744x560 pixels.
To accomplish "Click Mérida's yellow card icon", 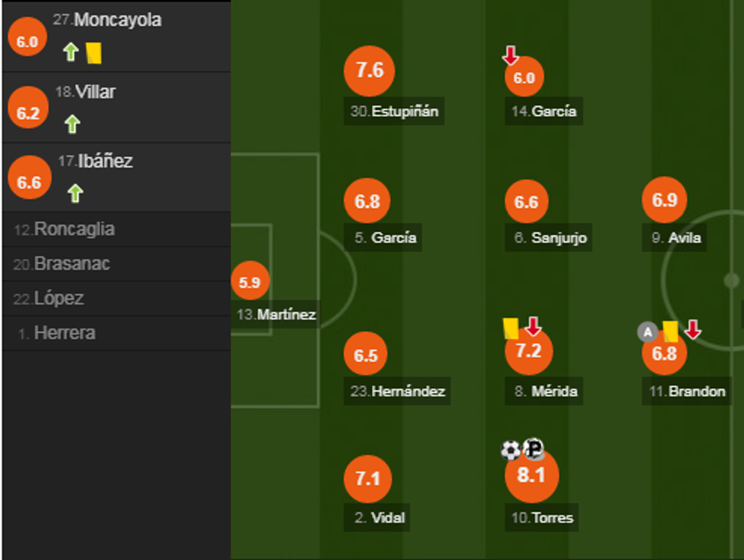I will coord(510,328).
